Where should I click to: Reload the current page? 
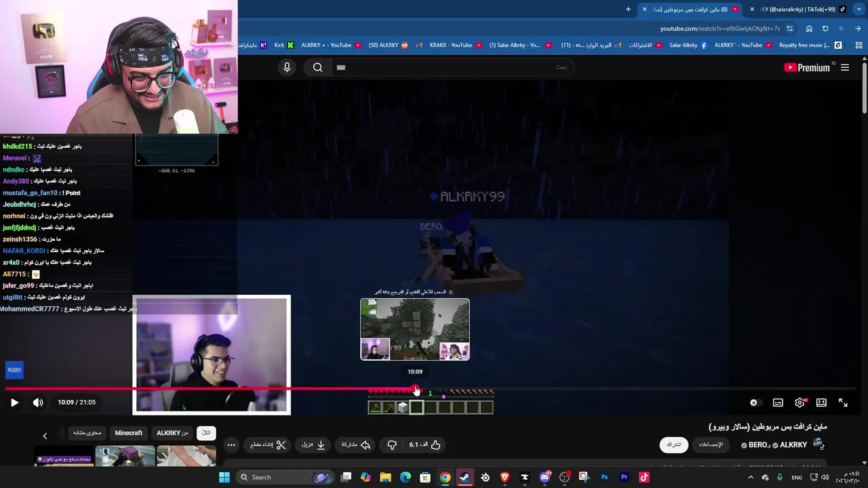pyautogui.click(x=825, y=28)
